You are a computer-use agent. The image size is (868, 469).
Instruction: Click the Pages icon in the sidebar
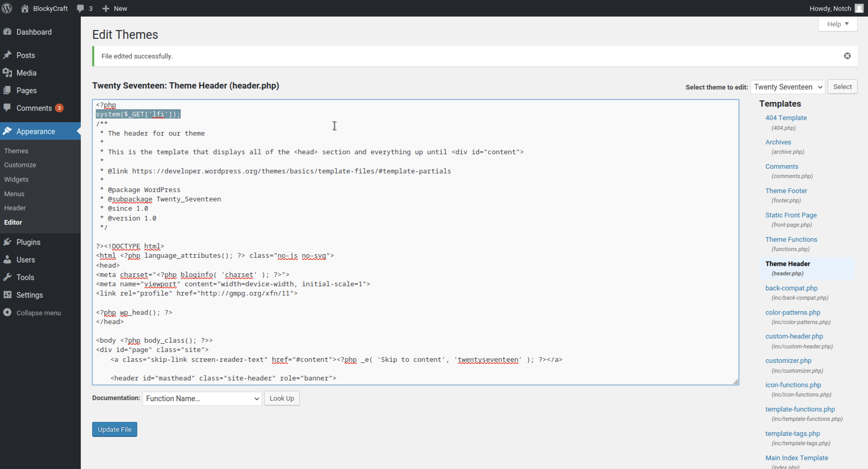[8, 90]
